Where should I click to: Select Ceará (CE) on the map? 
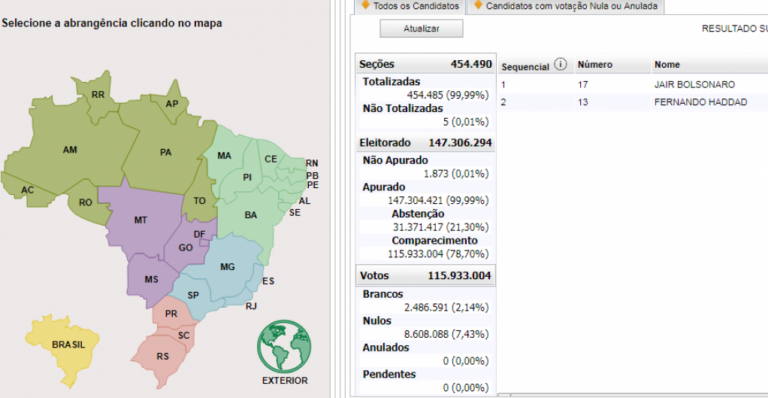click(270, 159)
